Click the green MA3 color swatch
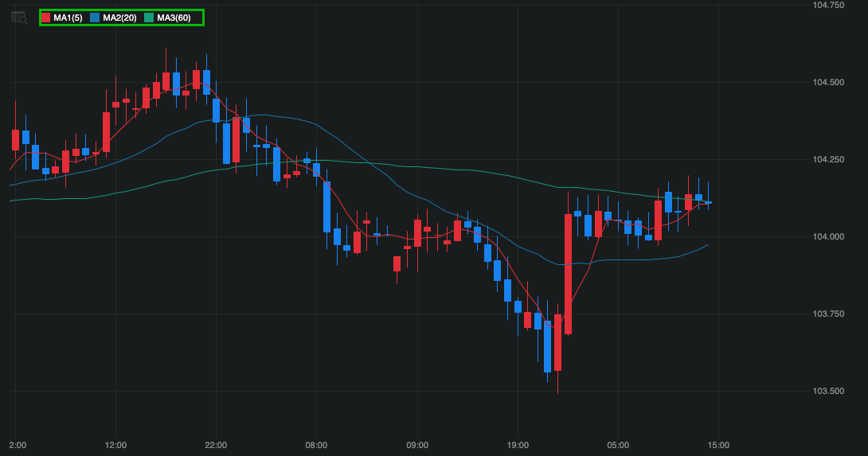 click(x=149, y=18)
